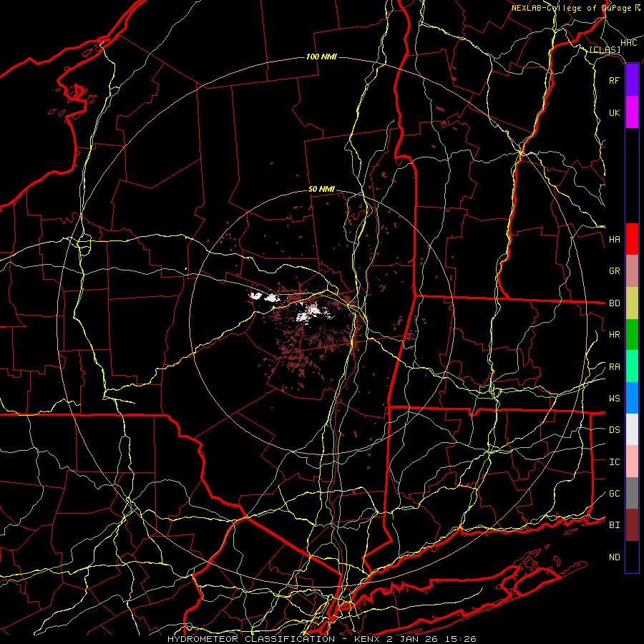This screenshot has width=644, height=644.
Task: Click the Hydrometeor Classification KENX title
Action: (322, 639)
